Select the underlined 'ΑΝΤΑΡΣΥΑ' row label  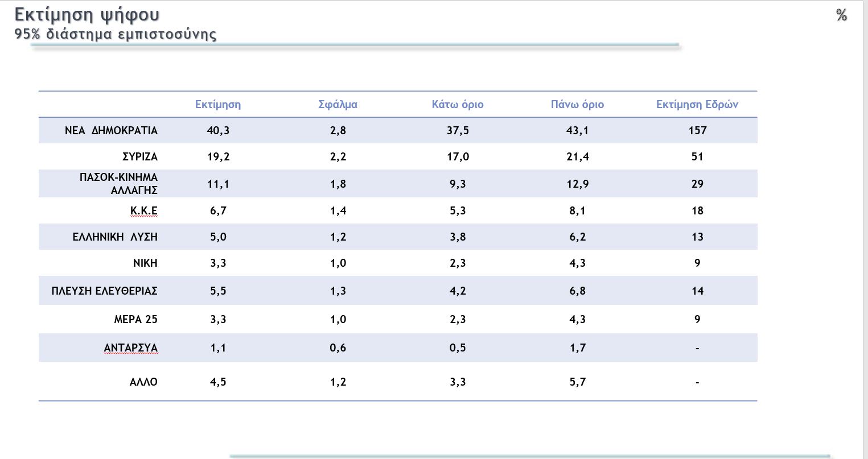(131, 348)
